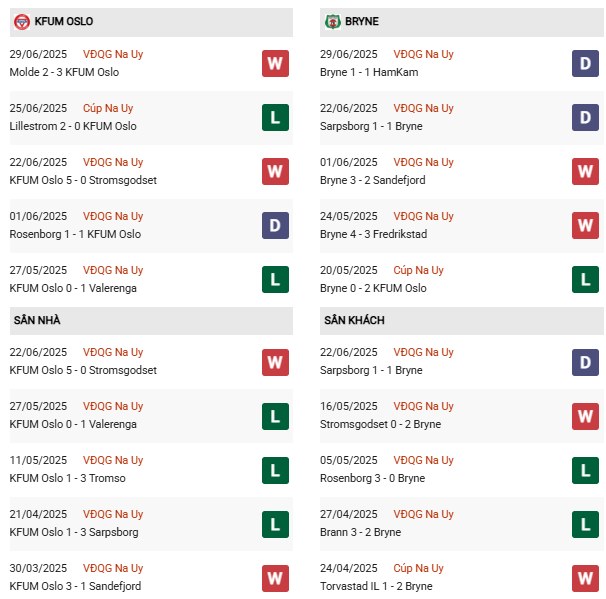Open Cúp Na Uy link for Lillestrom match
Image resolution: width=606 pixels, height=599 pixels.
click(x=107, y=108)
